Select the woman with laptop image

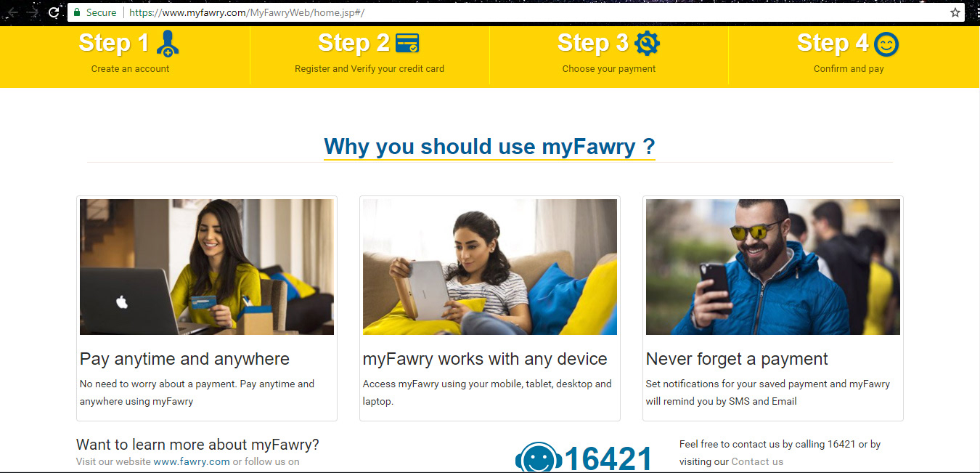207,267
